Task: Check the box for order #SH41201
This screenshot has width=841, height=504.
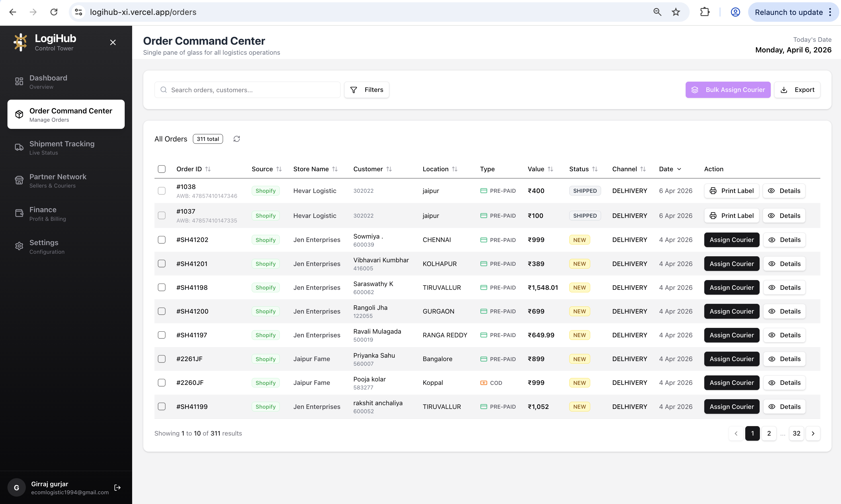Action: pyautogui.click(x=161, y=263)
